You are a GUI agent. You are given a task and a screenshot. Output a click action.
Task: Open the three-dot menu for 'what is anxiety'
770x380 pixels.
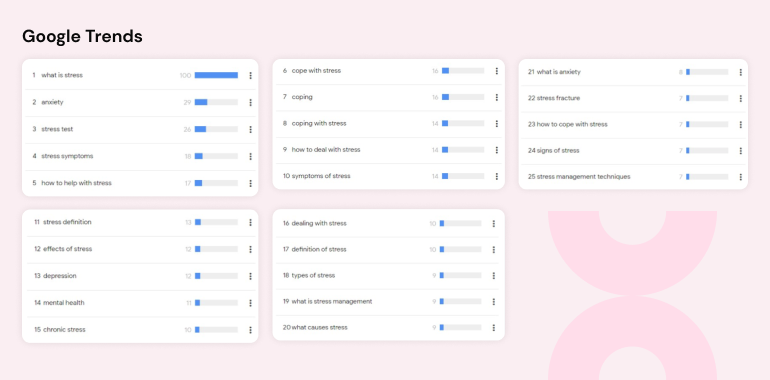[x=741, y=72]
